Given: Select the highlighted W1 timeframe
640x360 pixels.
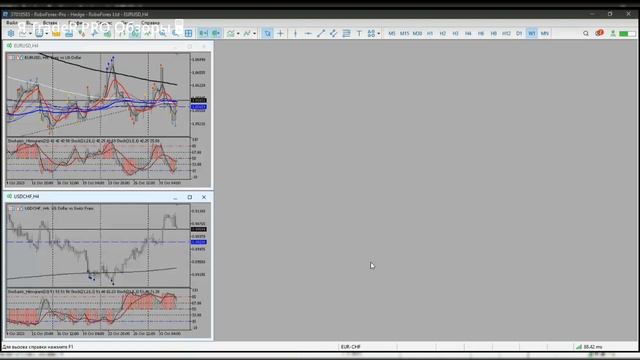Looking at the screenshot, I should click(532, 33).
